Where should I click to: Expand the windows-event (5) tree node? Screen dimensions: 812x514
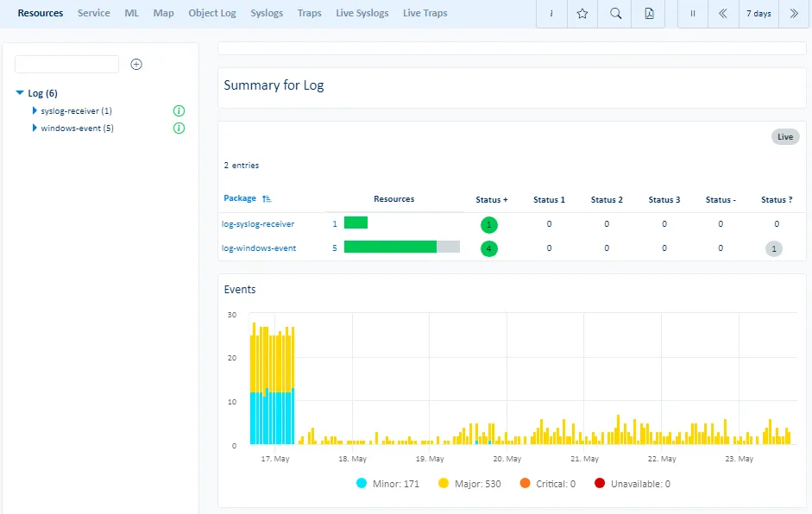pos(35,128)
